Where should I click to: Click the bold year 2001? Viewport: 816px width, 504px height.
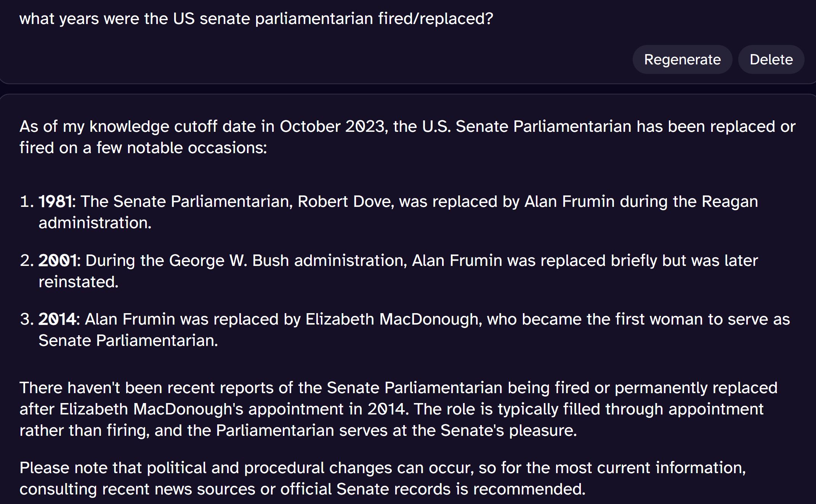click(x=58, y=261)
